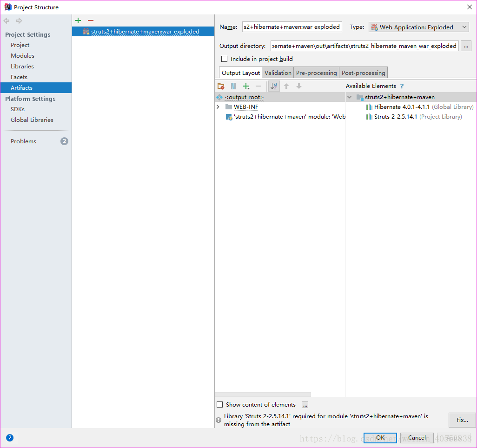This screenshot has width=477, height=448.
Task: Open help via bottom-left question mark icon
Action: coord(10,438)
